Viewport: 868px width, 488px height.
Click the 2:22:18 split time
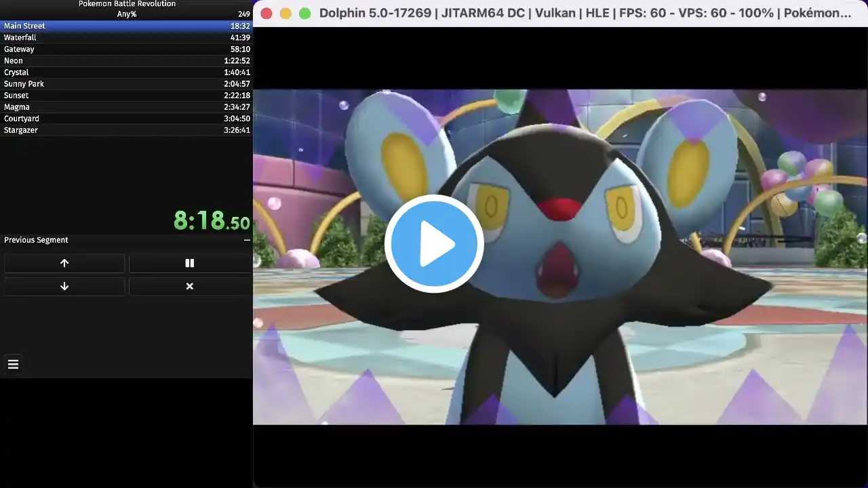(237, 95)
